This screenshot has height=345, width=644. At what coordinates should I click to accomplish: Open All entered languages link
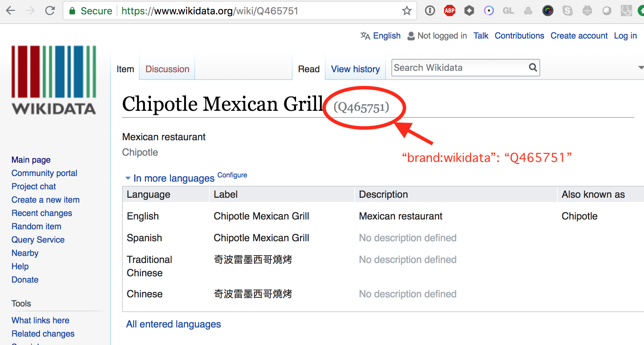[173, 324]
